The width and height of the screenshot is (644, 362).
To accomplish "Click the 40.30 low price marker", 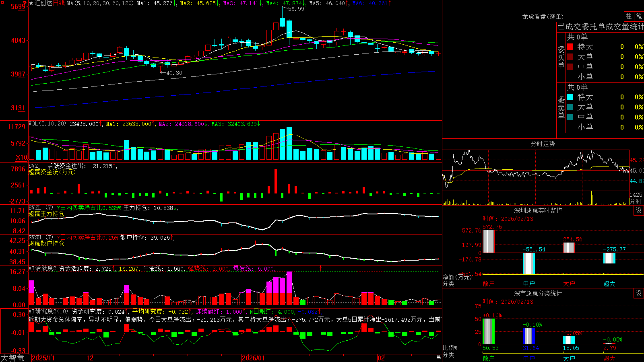I will click(x=174, y=73).
